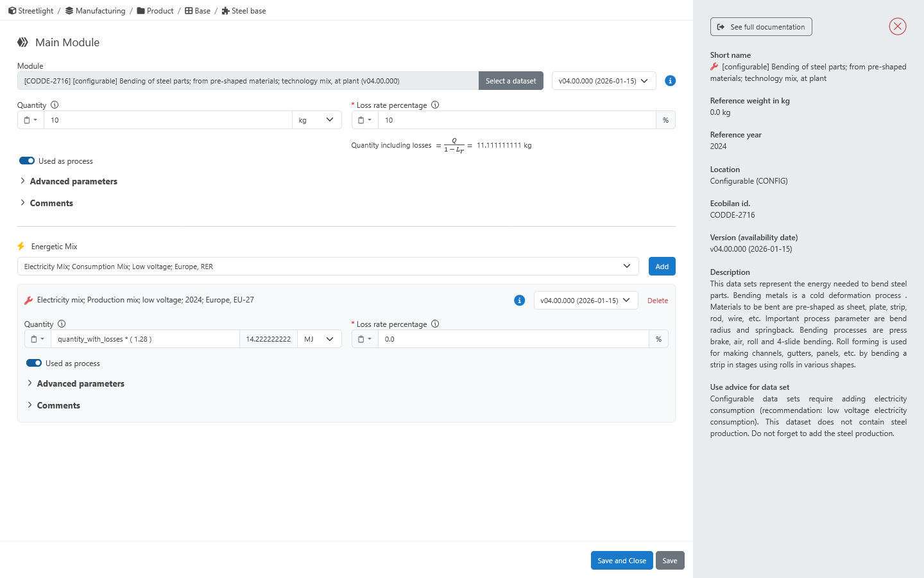The height and width of the screenshot is (578, 924).
Task: Open the Streetlight breadcrumb
Action: (x=31, y=11)
